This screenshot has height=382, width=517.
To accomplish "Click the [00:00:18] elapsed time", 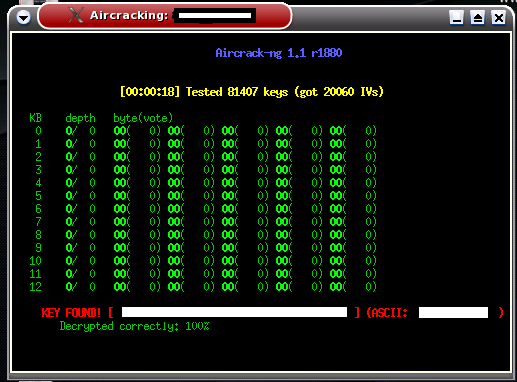I will (x=150, y=92).
